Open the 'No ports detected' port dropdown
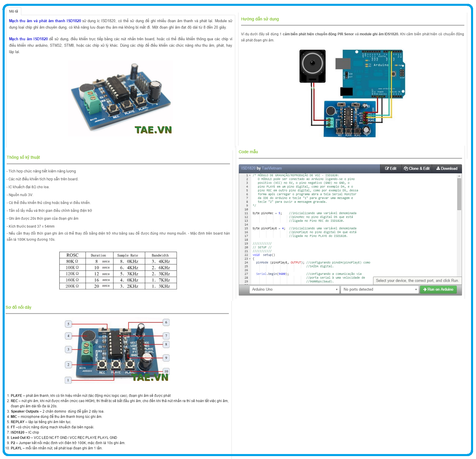 (380, 289)
